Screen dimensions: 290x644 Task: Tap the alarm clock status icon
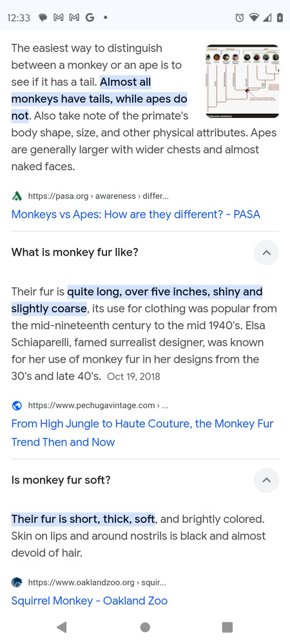pos(240,17)
